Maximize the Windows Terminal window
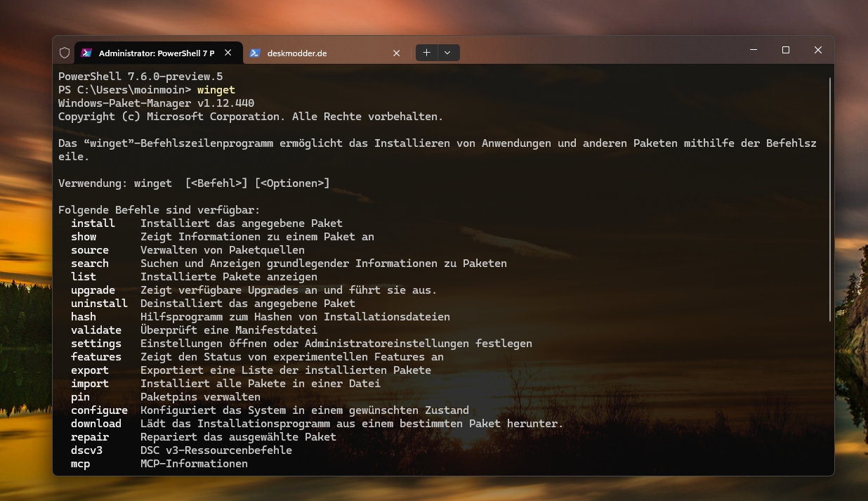The image size is (868, 501). click(x=786, y=50)
